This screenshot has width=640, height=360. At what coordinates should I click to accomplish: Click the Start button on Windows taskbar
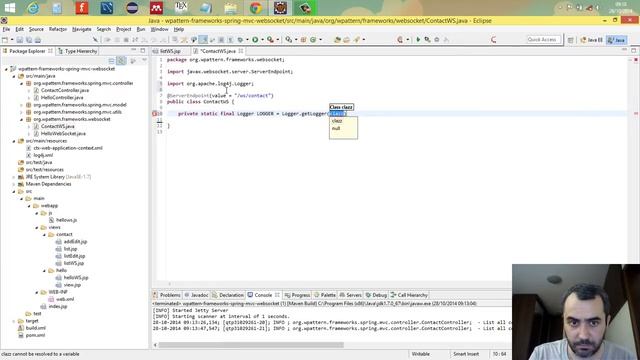tap(9, 8)
